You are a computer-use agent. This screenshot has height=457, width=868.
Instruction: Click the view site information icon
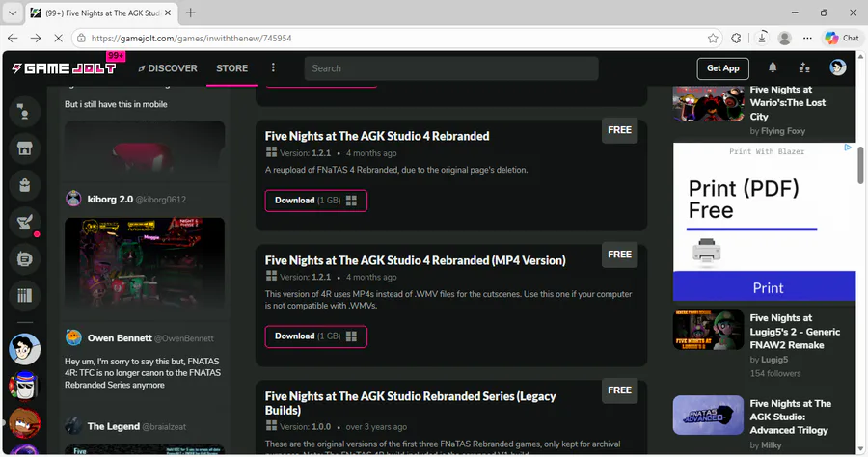(x=81, y=39)
